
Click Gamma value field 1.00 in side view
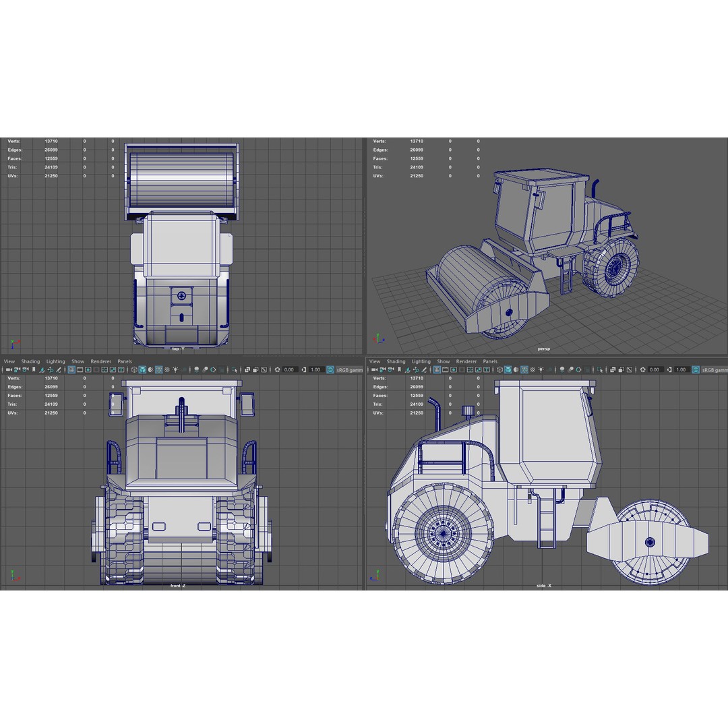[681, 369]
